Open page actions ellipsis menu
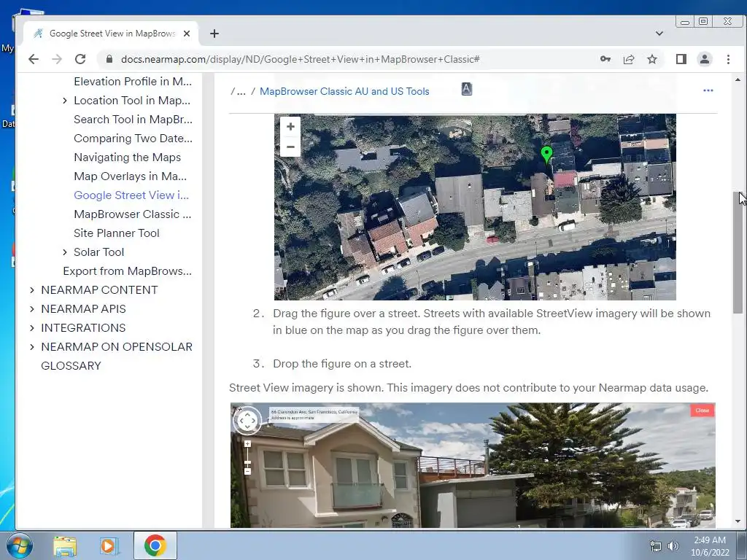Image resolution: width=747 pixels, height=560 pixels. click(708, 90)
